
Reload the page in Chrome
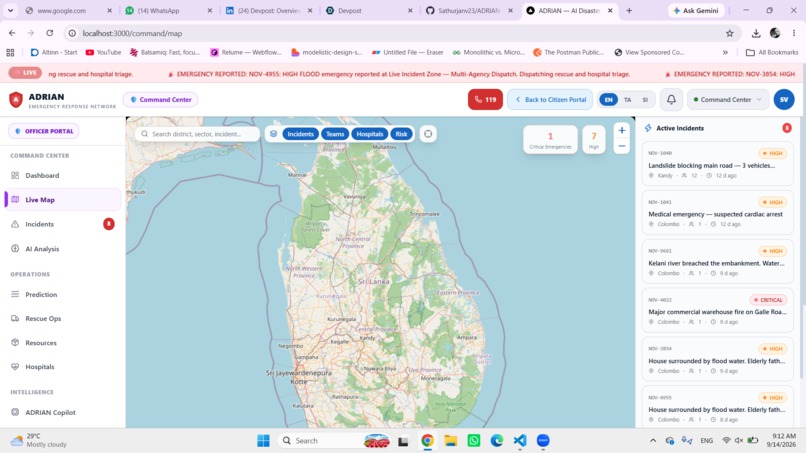(x=49, y=33)
